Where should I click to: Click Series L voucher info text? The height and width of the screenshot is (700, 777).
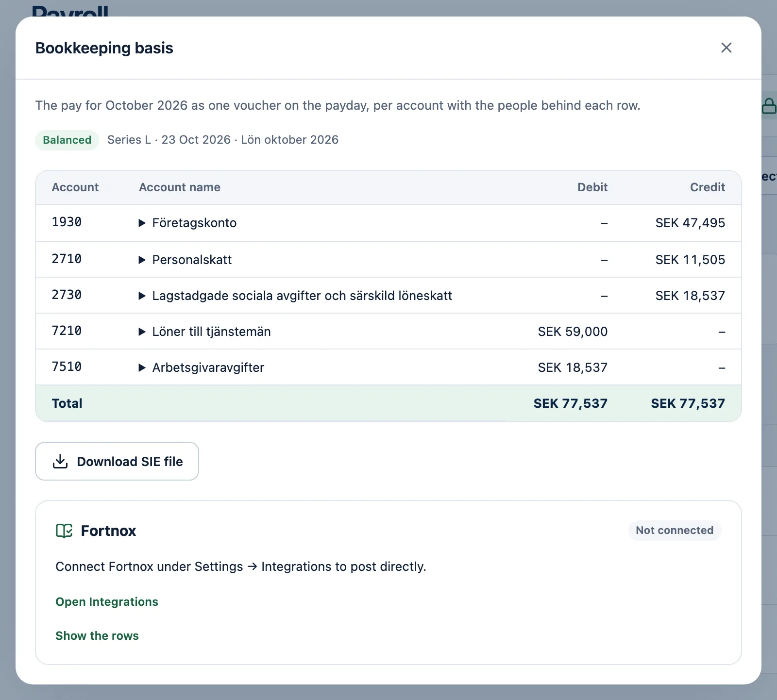[x=223, y=140]
